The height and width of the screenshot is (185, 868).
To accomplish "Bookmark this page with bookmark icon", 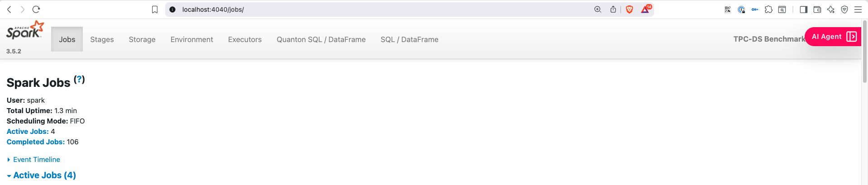I will point(155,9).
